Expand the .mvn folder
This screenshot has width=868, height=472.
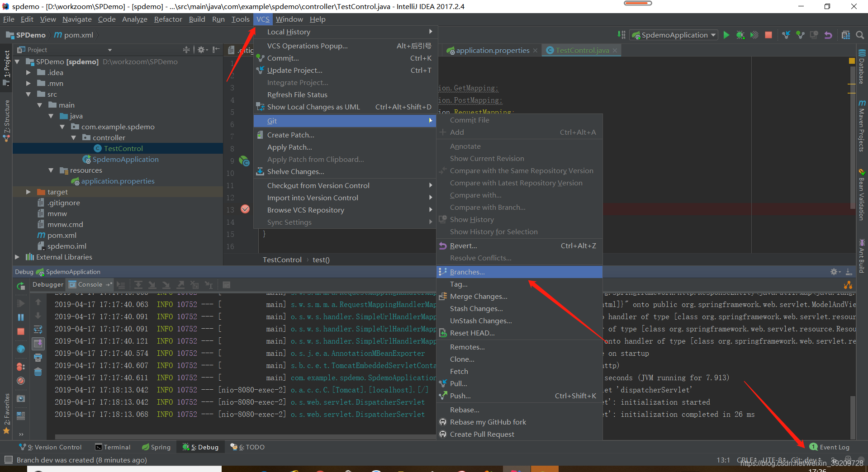[28, 83]
